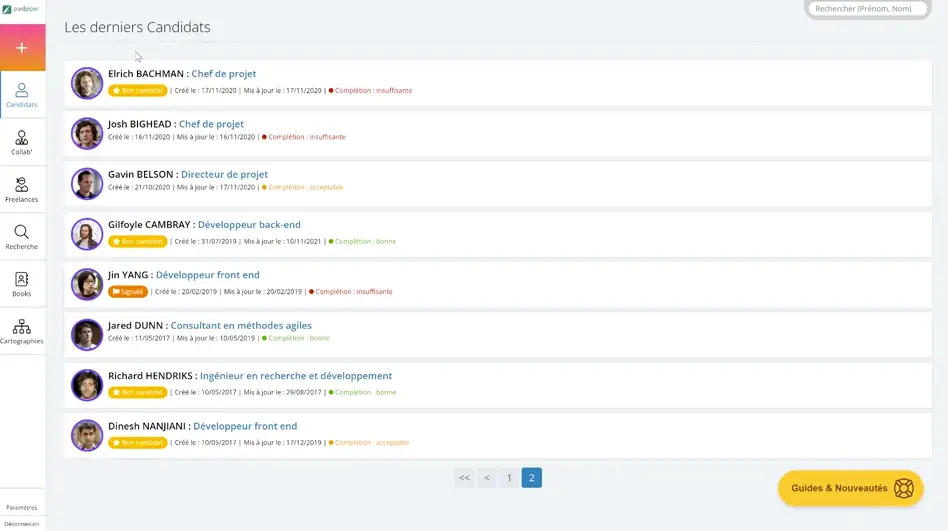The width and height of the screenshot is (948, 531).
Task: Click the orange plus add button
Action: coord(22,48)
